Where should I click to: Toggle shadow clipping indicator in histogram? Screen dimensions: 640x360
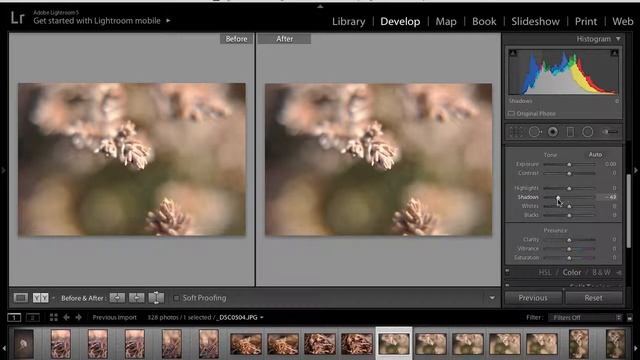(513, 53)
